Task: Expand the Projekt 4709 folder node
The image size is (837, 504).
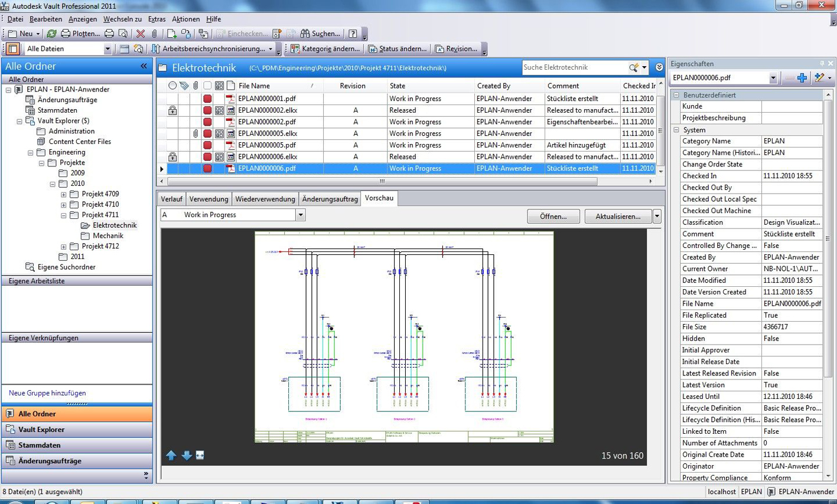Action: pos(64,194)
